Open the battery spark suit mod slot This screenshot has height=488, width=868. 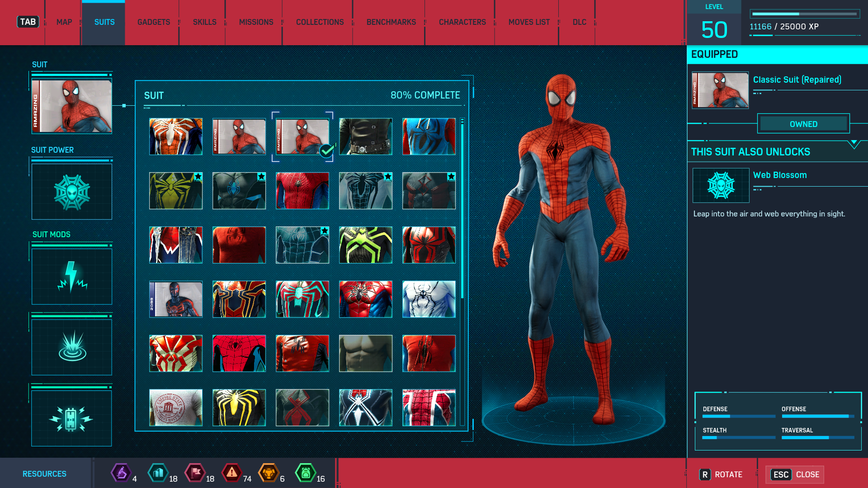(x=72, y=418)
